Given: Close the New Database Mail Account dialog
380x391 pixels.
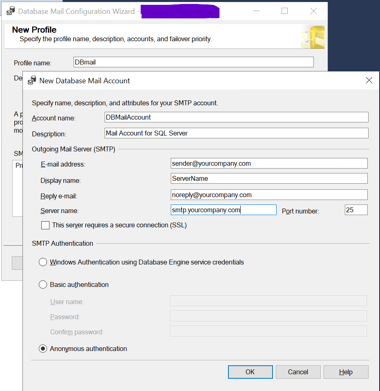Looking at the screenshot, I should pos(369,80).
